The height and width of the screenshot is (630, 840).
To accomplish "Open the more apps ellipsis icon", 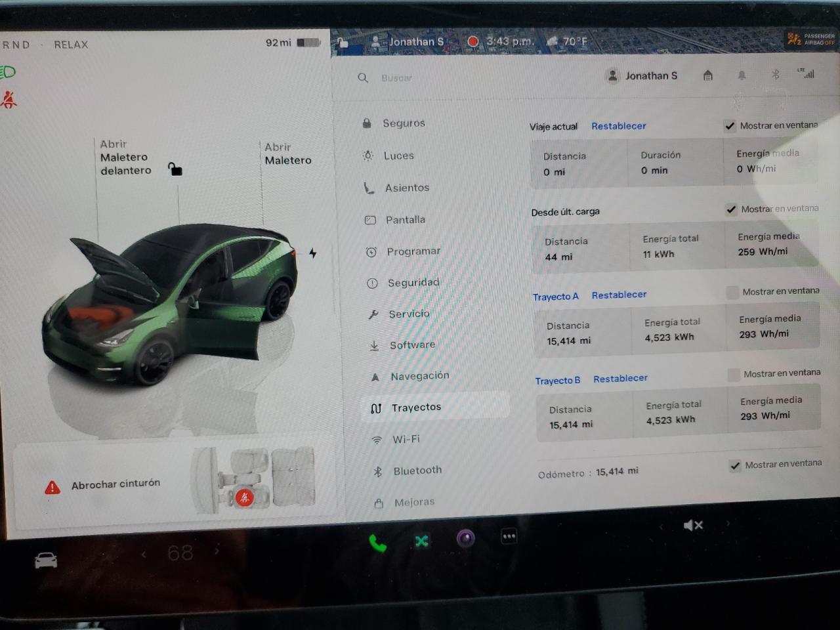I will pos(509,536).
